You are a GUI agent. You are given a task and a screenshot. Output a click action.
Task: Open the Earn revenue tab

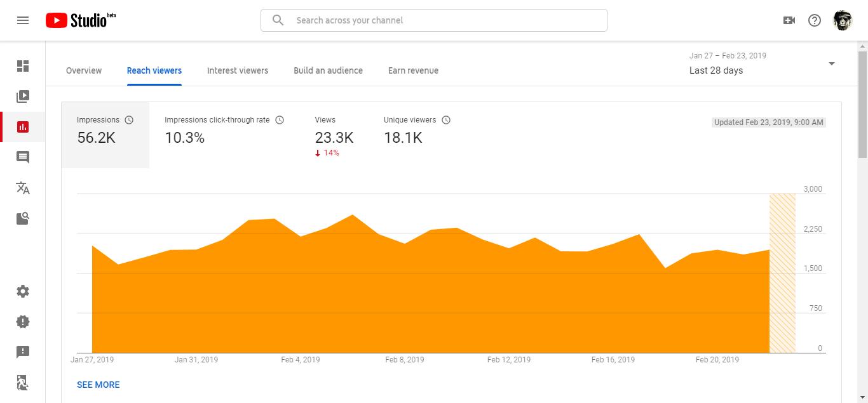click(413, 70)
